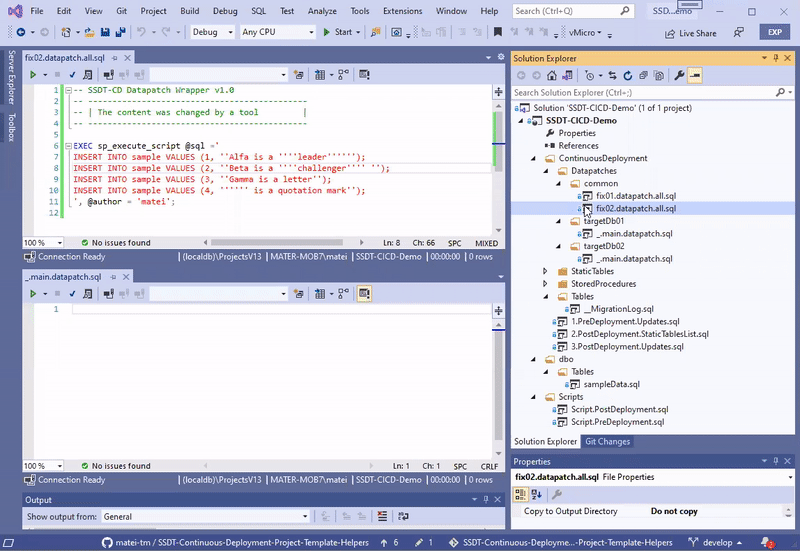Image resolution: width=800 pixels, height=551 pixels.
Task: Click Properties wrench icon in Solution Explorer toolbar
Action: 679,76
